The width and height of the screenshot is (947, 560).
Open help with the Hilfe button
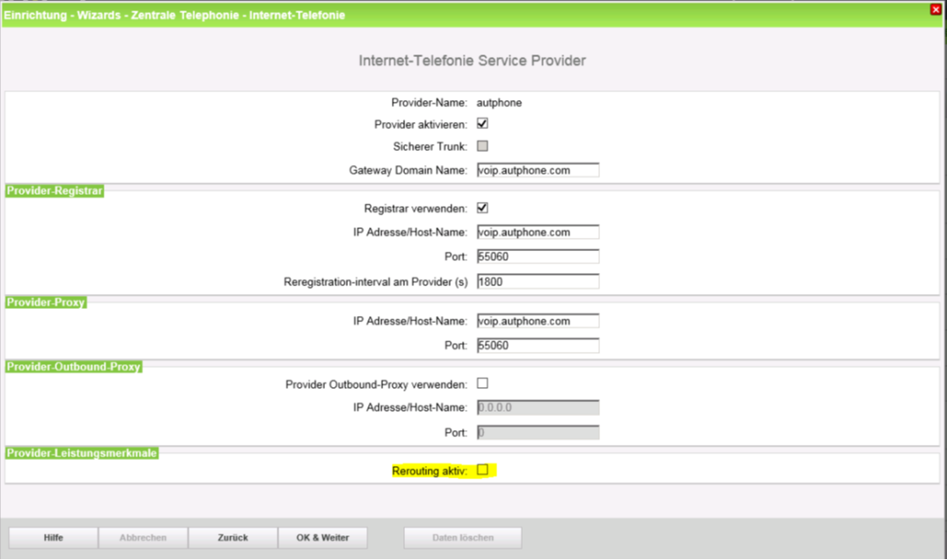pyautogui.click(x=53, y=538)
